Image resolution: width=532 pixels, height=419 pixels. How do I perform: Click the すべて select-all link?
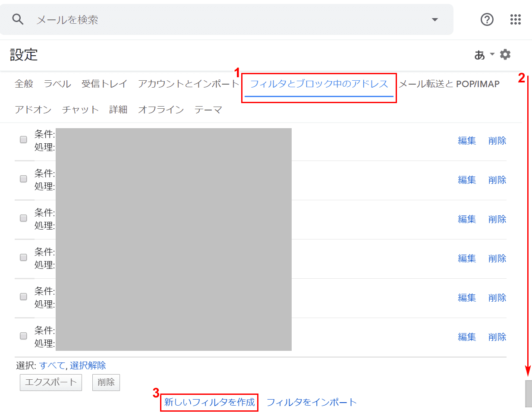click(52, 365)
